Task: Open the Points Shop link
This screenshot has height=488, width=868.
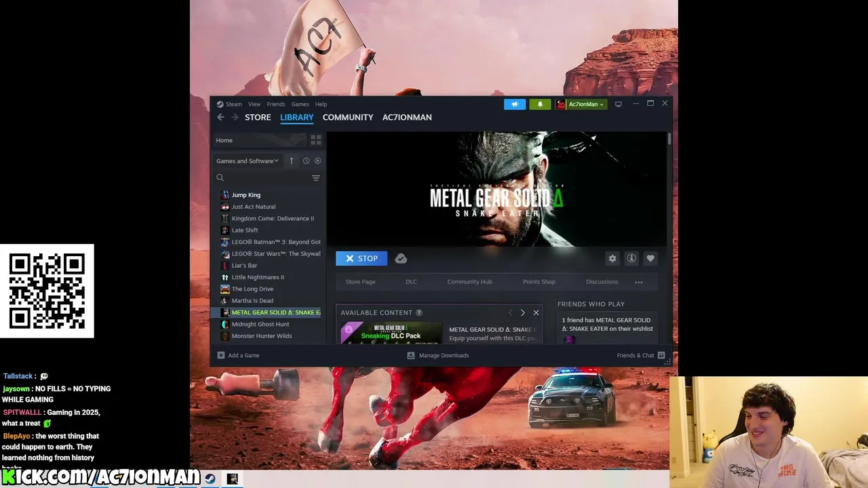Action: tap(539, 282)
